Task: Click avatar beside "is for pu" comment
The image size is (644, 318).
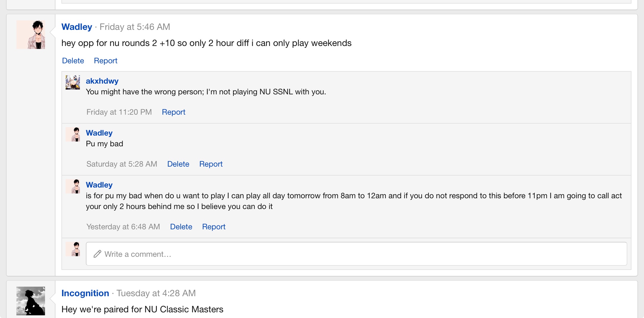Action: pos(73,186)
